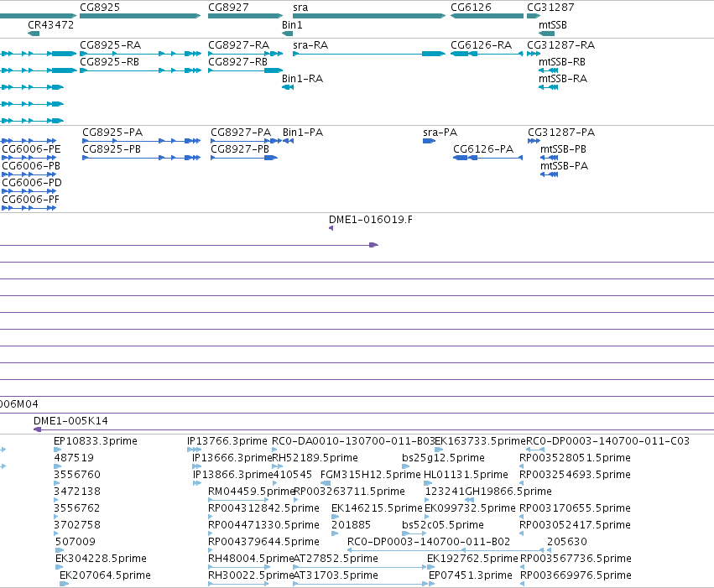
Task: Click the EP10833.3prime EST label
Action: [95, 441]
